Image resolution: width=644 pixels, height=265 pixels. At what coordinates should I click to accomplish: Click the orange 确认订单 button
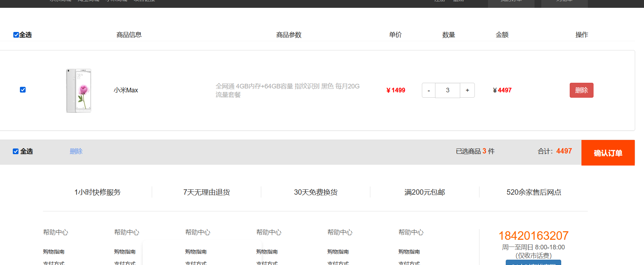click(608, 153)
